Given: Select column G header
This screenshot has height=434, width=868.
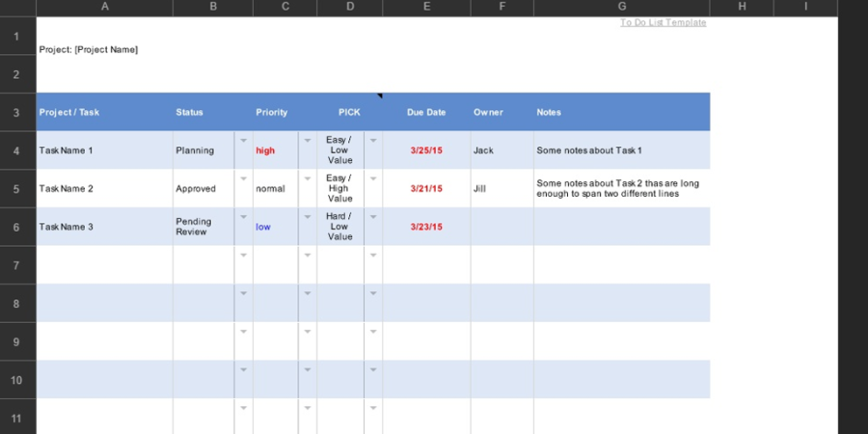Looking at the screenshot, I should (621, 8).
